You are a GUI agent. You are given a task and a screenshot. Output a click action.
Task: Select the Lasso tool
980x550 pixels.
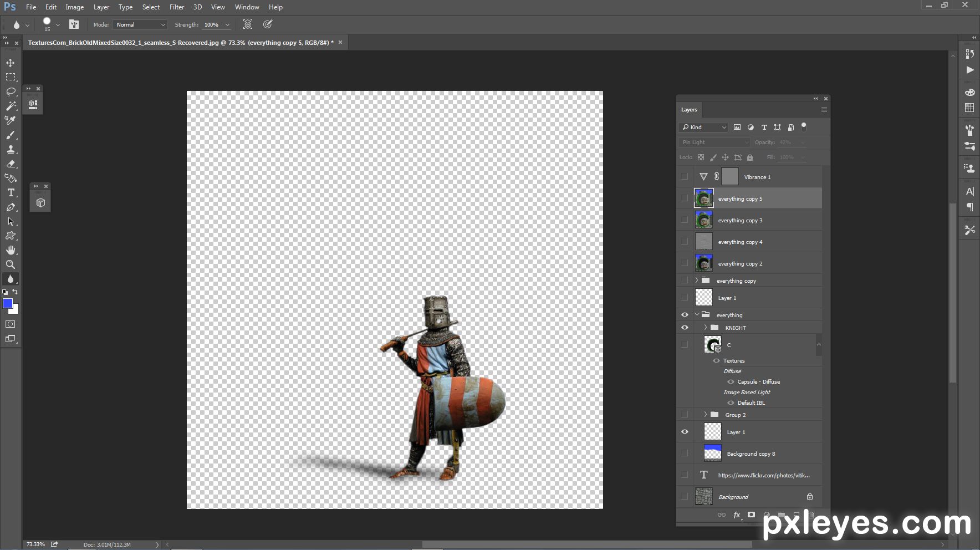pyautogui.click(x=11, y=91)
